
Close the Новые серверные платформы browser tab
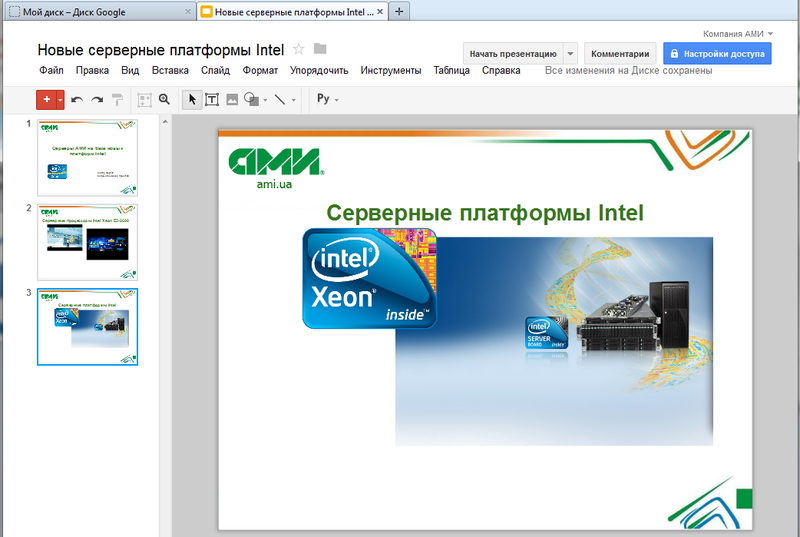(x=380, y=11)
